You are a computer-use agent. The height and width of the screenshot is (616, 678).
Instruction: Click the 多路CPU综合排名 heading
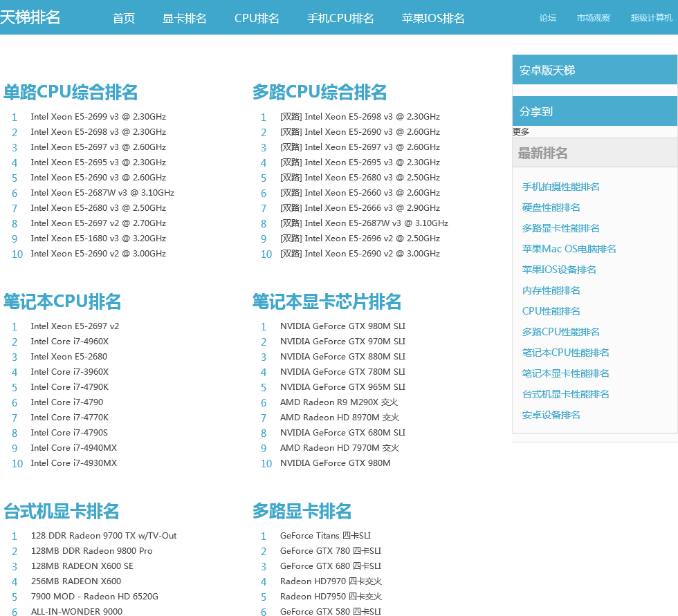point(320,92)
